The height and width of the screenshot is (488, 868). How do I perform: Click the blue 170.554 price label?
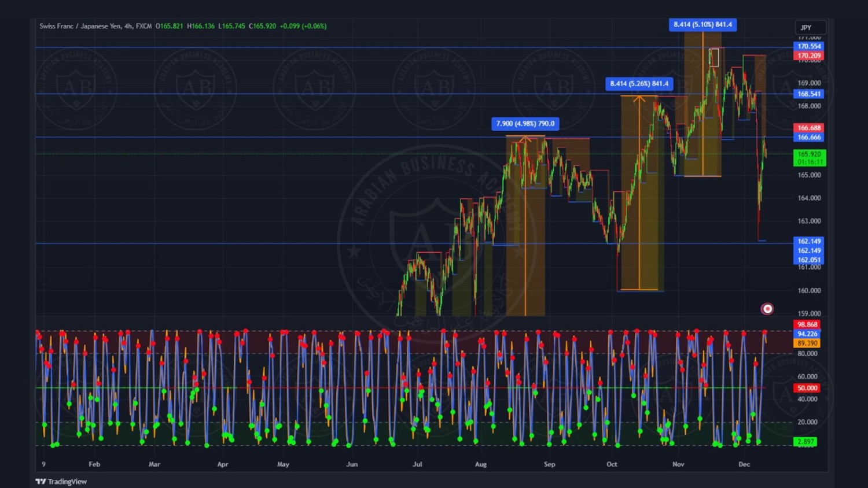coord(809,46)
